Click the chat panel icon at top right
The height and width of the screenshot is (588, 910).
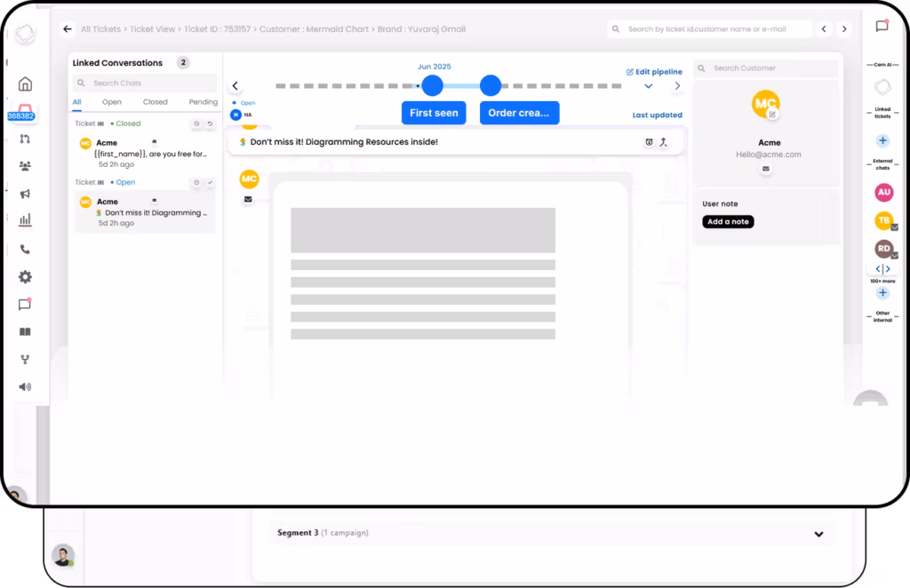882,26
